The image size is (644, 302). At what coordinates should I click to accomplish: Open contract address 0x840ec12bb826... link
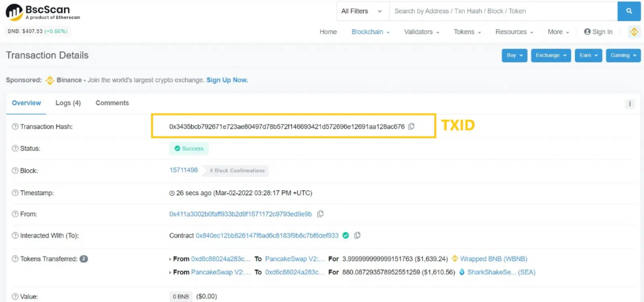tap(267, 235)
